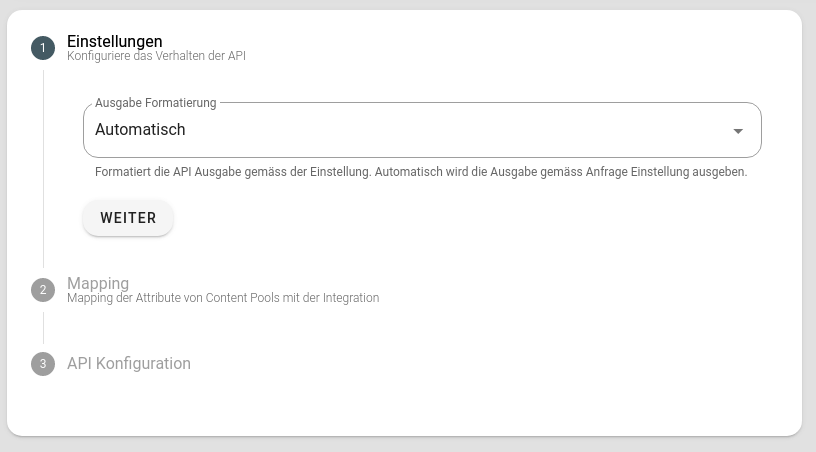The image size is (816, 452).
Task: Click the helper text below the dropdown
Action: coord(420,172)
